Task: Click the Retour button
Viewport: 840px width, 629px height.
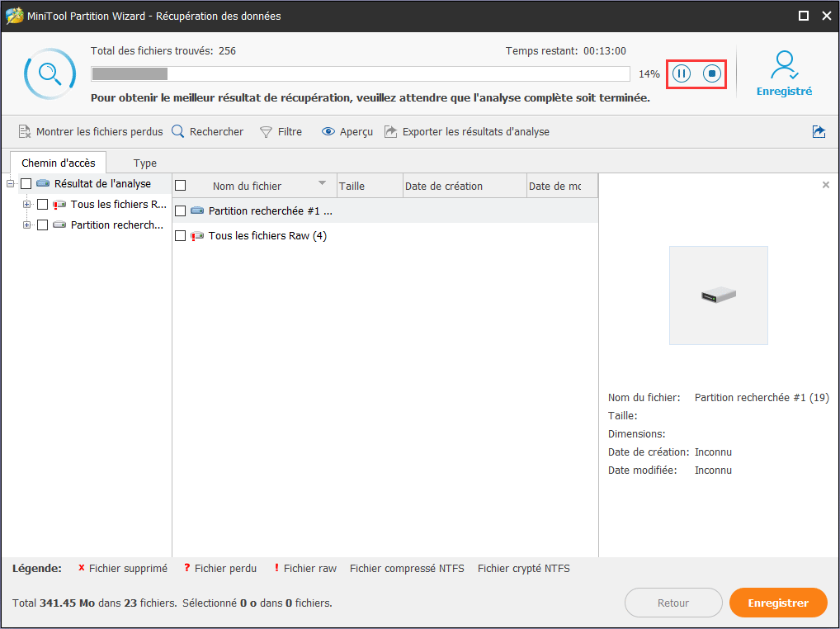Action: 673,603
